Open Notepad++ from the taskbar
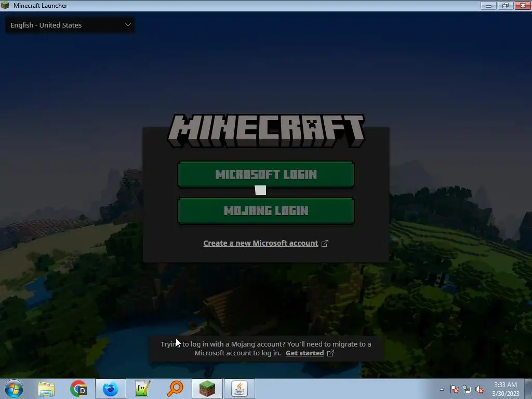 point(143,389)
